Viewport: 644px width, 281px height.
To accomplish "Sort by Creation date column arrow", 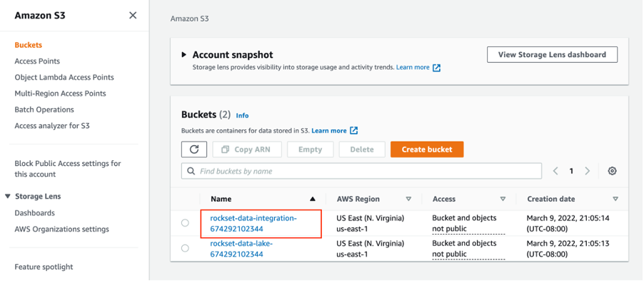I will point(615,199).
